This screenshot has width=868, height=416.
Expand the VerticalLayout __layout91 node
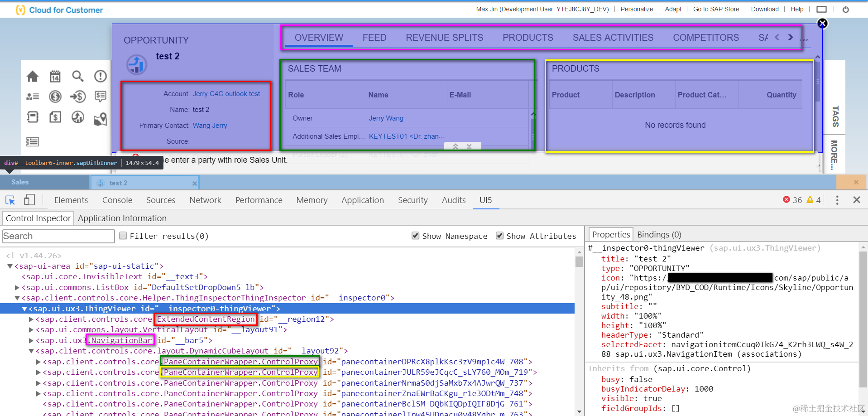(x=31, y=330)
